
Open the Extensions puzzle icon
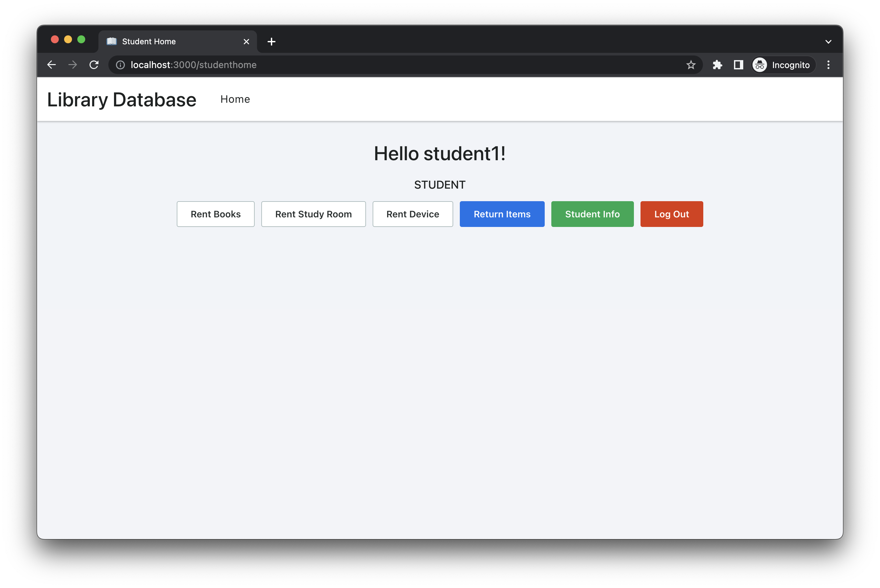pos(717,65)
